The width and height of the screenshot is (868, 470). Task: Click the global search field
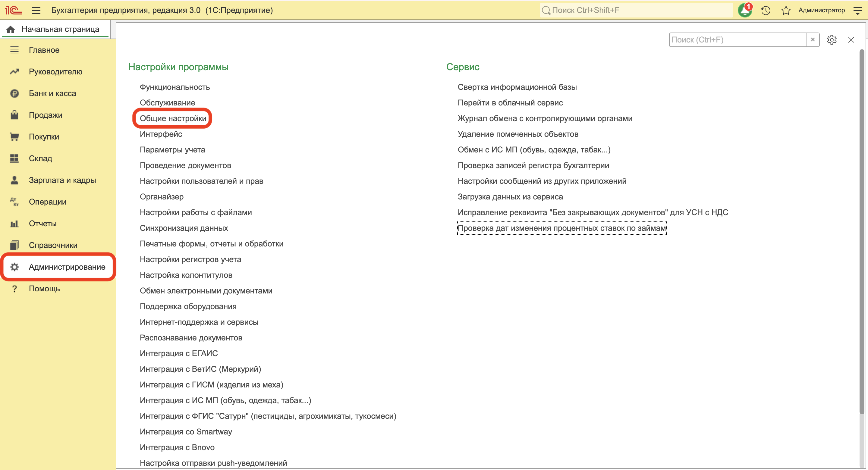click(x=637, y=10)
